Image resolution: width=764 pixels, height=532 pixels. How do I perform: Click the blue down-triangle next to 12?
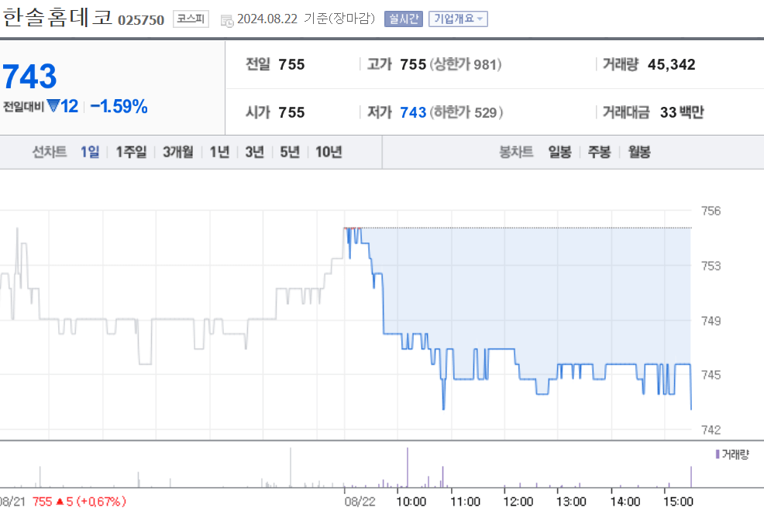(x=53, y=105)
